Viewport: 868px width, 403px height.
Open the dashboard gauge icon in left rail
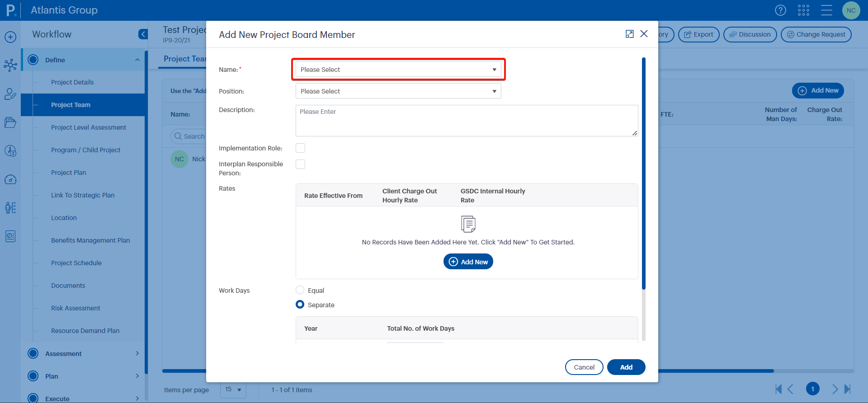[x=10, y=179]
